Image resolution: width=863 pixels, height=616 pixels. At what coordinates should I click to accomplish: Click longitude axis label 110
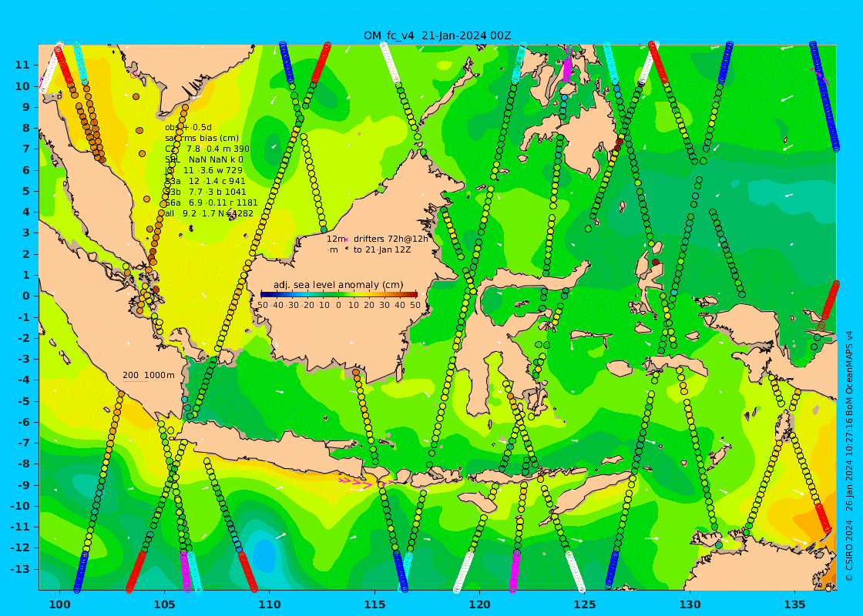270,604
